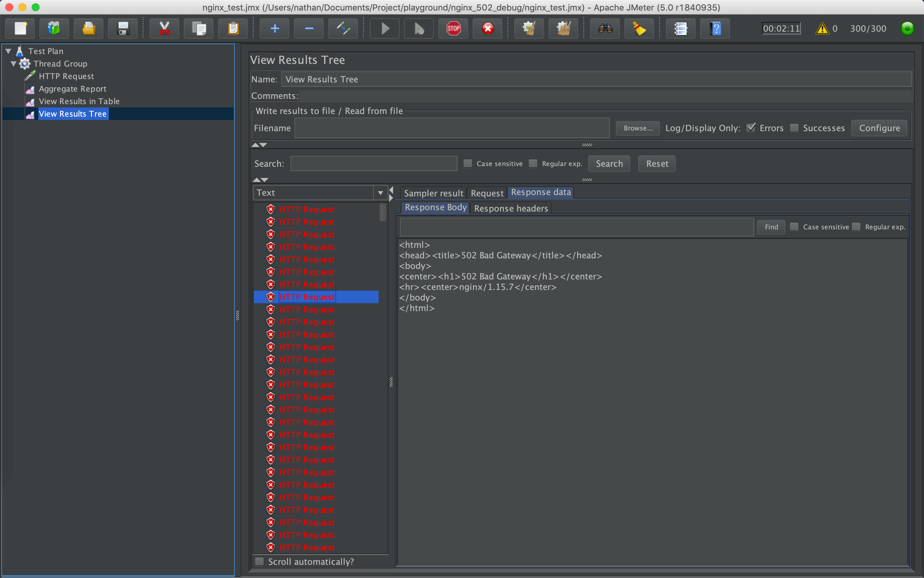The width and height of the screenshot is (924, 578).
Task: Uncheck the Errors checkbox
Action: pyautogui.click(x=751, y=127)
